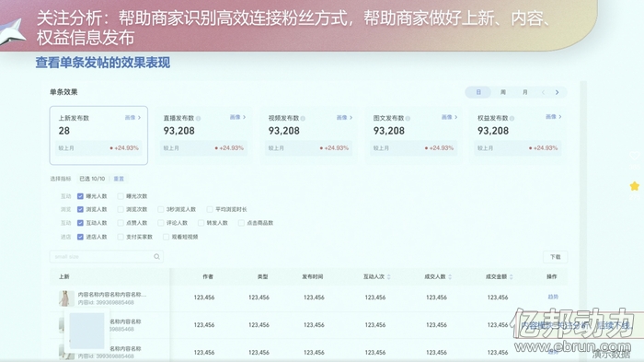Check the 转发人数 checkbox
The image size is (644, 362).
point(201,223)
